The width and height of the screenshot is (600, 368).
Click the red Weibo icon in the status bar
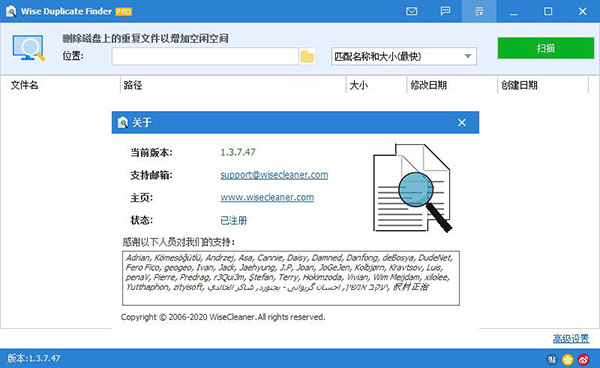[x=584, y=359]
